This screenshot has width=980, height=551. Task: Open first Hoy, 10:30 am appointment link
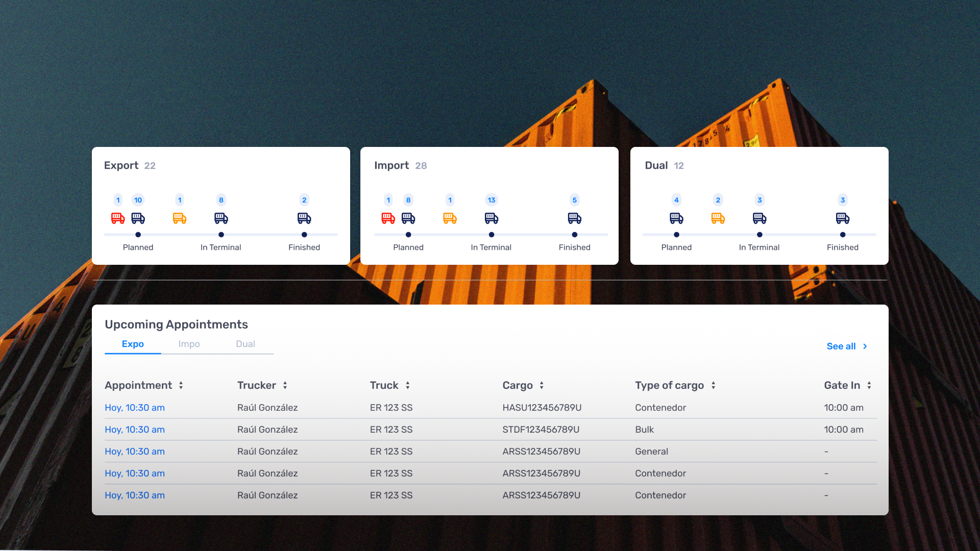tap(135, 408)
